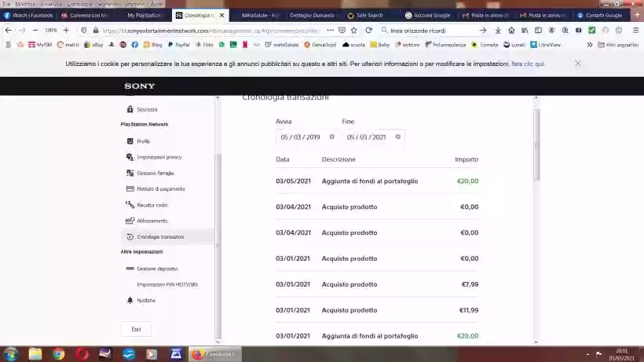
Task: Click the search box with 'linea orizzonte ricordi'
Action: click(434, 30)
